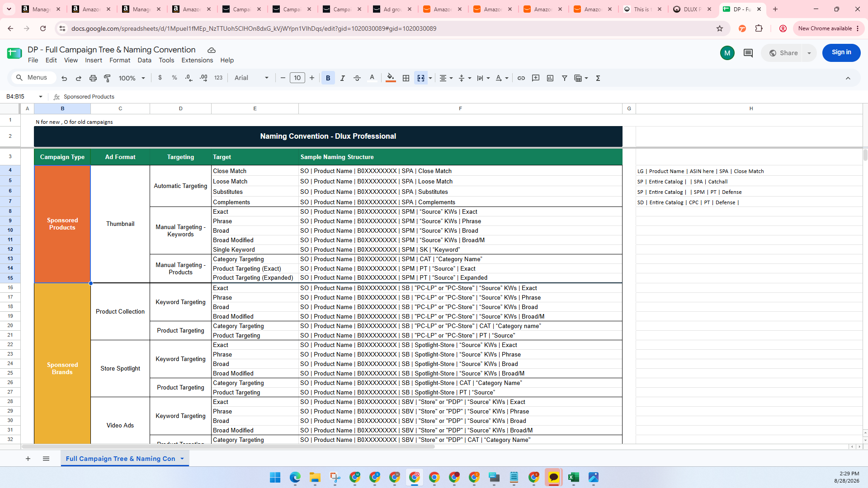868x488 pixels.
Task: Open the File menu
Action: (x=33, y=60)
